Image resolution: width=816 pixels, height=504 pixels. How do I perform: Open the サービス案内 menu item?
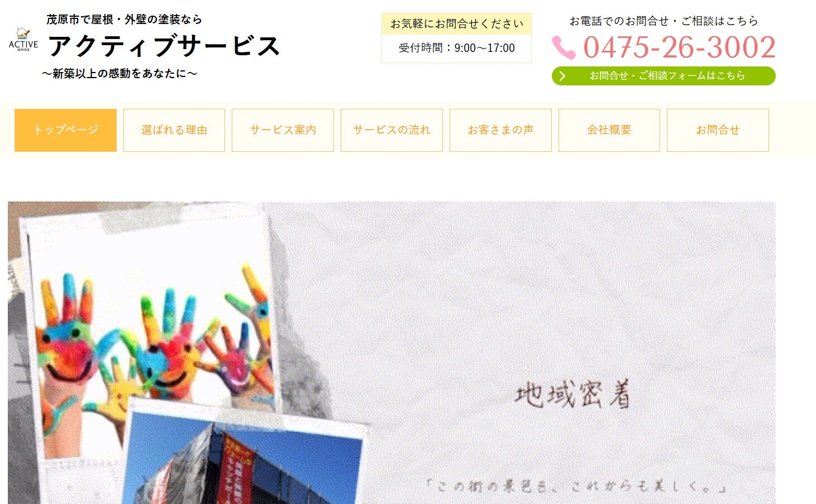tap(283, 130)
